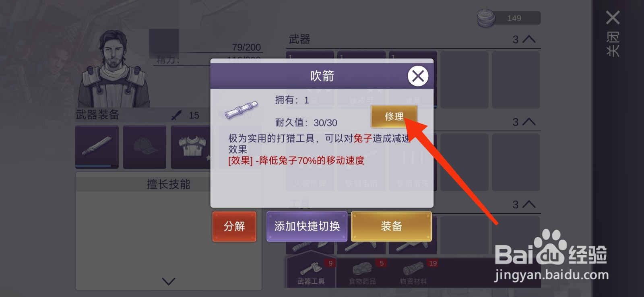This screenshot has height=297, width=644.
Task: Collapse the second inventory section chevron
Action: [529, 122]
